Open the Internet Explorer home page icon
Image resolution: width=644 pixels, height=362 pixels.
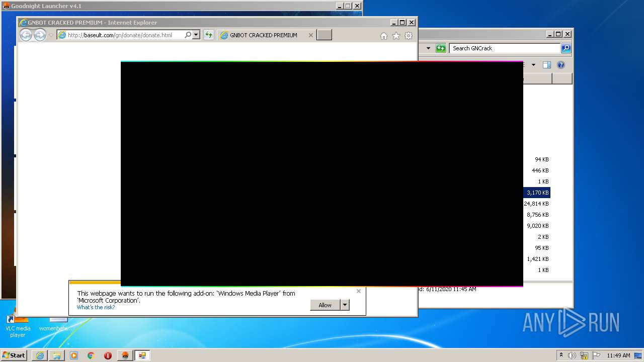click(x=384, y=36)
